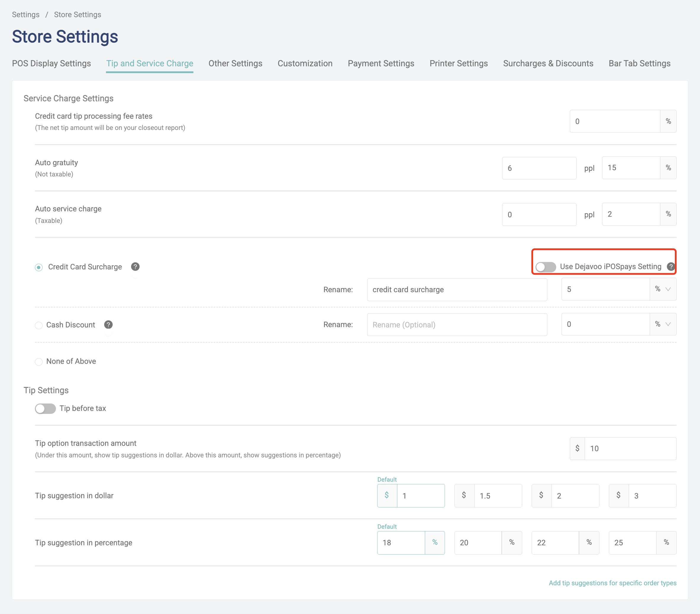Click the $1.5 tip suggestion field

(x=498, y=496)
